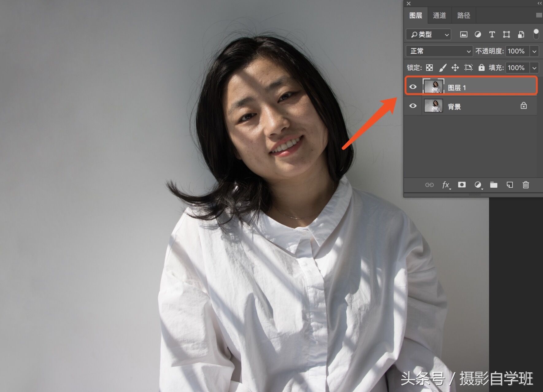Filter layers by adjustment layer type
This screenshot has width=543, height=392.
point(478,35)
